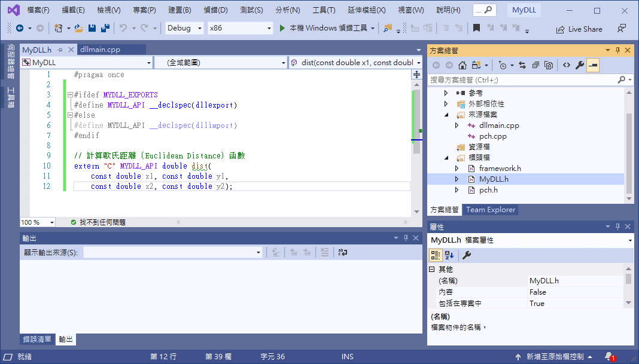Open the 偵錯(D) menu
This screenshot has width=639, height=364.
click(215, 10)
